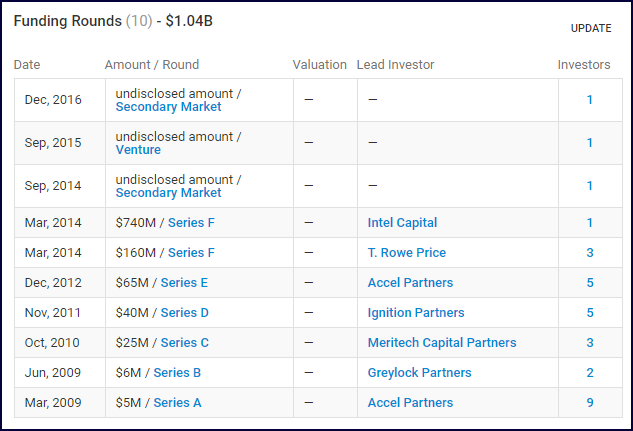Click the Date column header
Image resolution: width=633 pixels, height=431 pixels.
(27, 65)
